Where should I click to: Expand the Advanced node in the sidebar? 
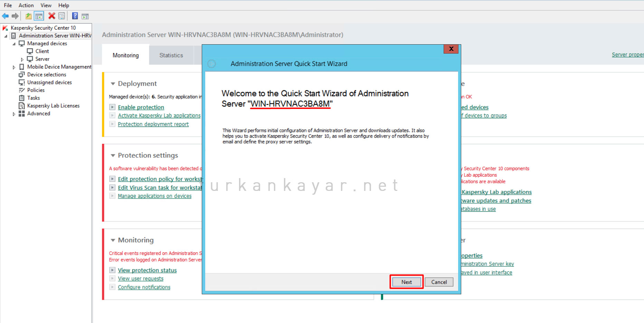click(13, 113)
